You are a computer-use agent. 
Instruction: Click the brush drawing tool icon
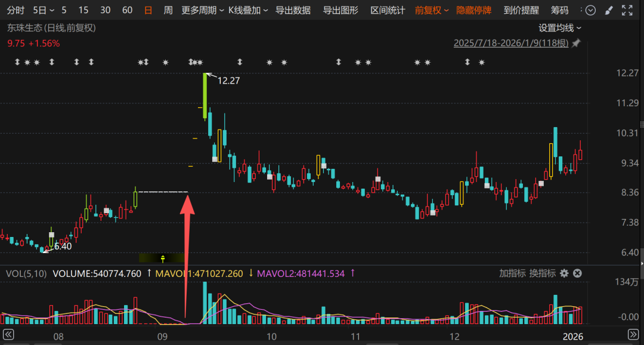[608, 10]
